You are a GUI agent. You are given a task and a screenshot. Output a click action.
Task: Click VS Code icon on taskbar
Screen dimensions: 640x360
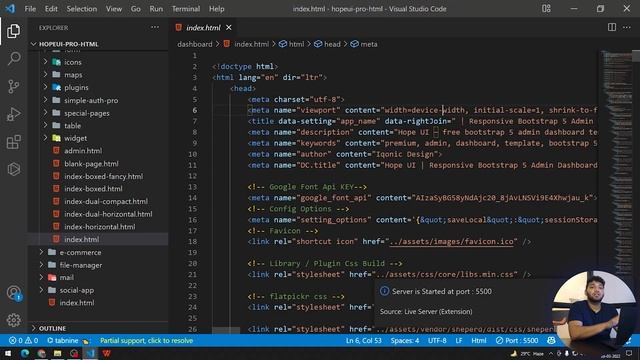point(90,353)
